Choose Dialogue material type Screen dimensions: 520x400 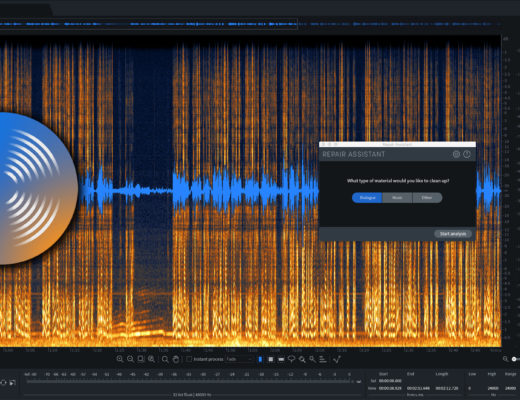[x=367, y=198]
